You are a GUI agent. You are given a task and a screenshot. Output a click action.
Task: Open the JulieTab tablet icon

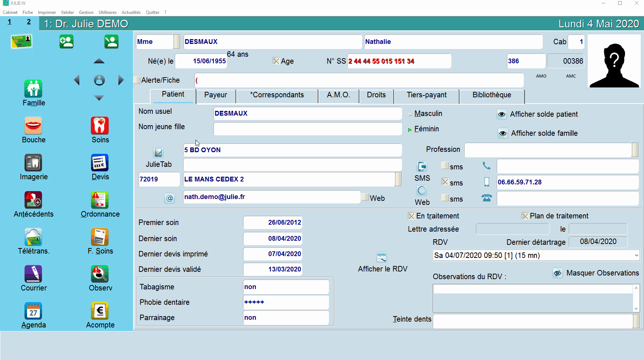[x=158, y=152]
